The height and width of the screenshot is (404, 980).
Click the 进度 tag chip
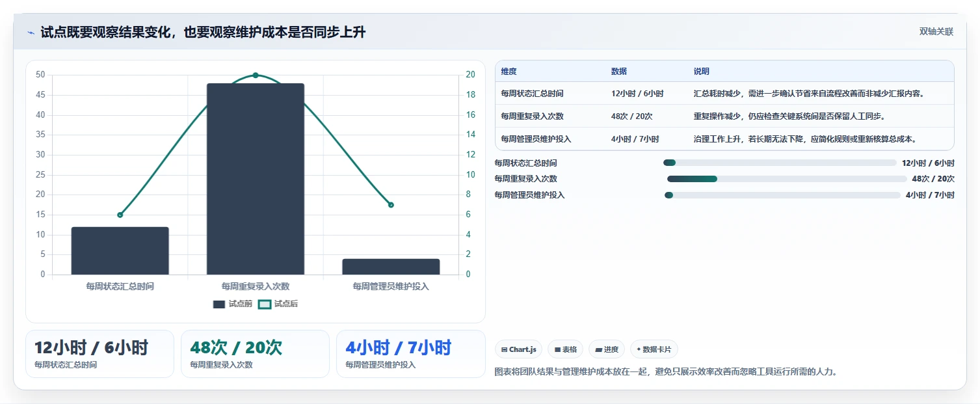coord(607,349)
